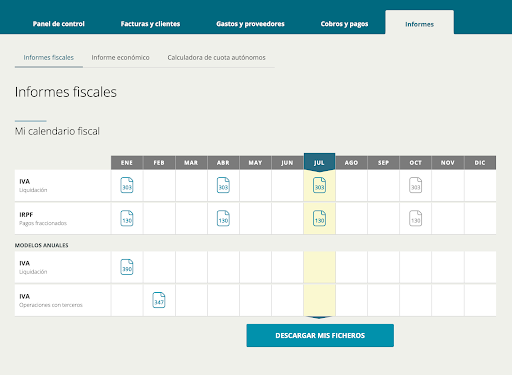Click the NOV month header

pos(448,163)
